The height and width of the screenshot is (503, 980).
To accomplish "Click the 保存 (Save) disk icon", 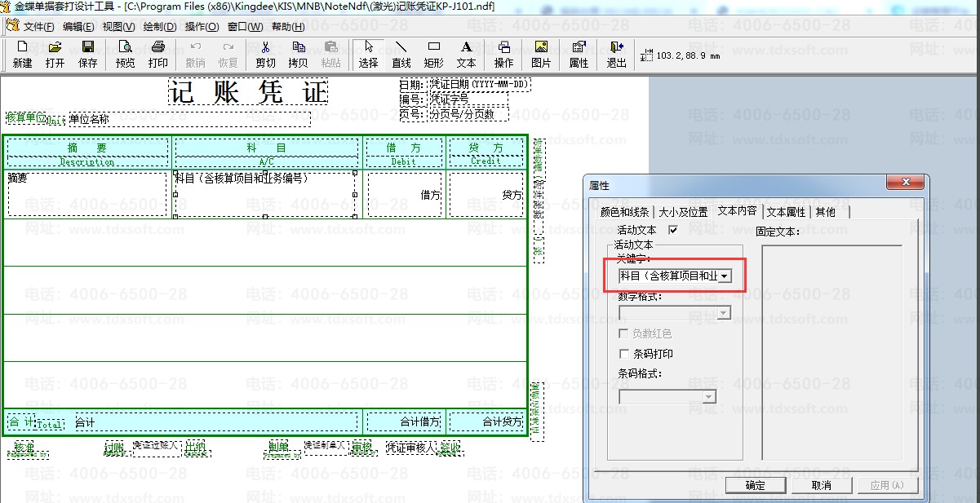I will pyautogui.click(x=87, y=54).
